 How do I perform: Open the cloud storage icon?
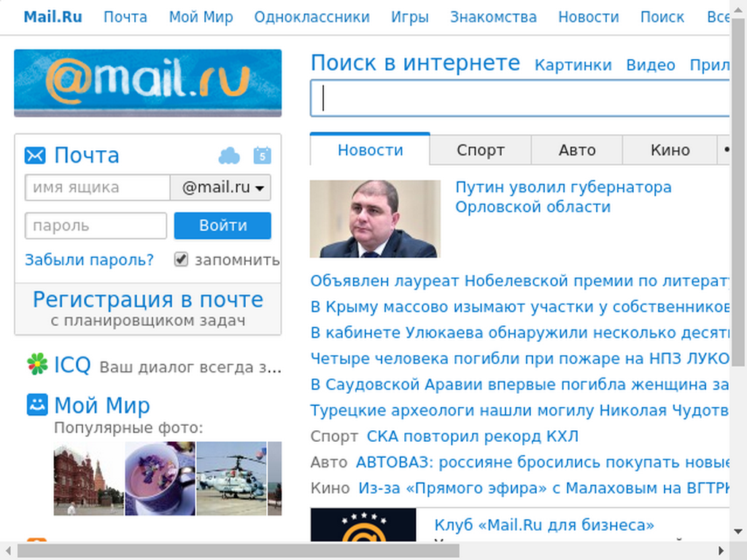pos(229,156)
